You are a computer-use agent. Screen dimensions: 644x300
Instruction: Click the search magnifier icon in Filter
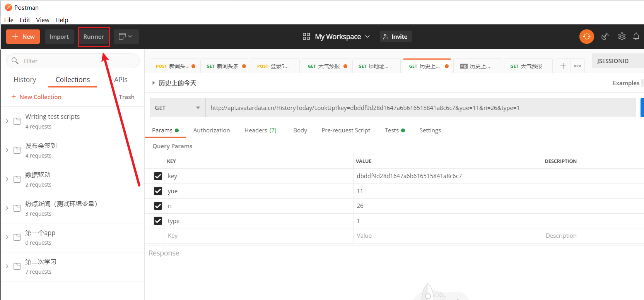coord(15,61)
